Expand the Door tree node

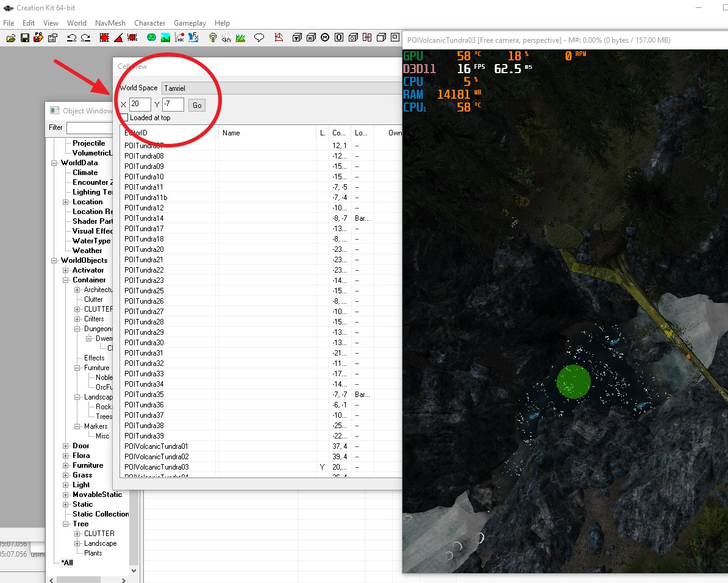click(66, 446)
